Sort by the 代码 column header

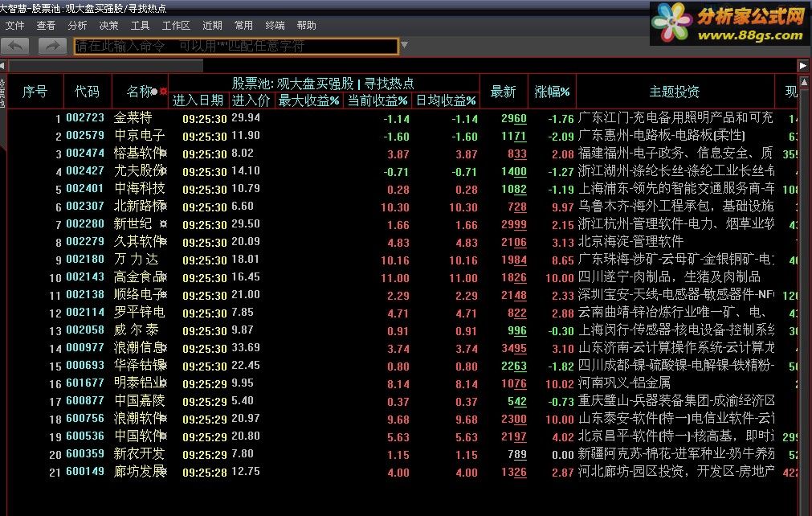click(x=87, y=92)
